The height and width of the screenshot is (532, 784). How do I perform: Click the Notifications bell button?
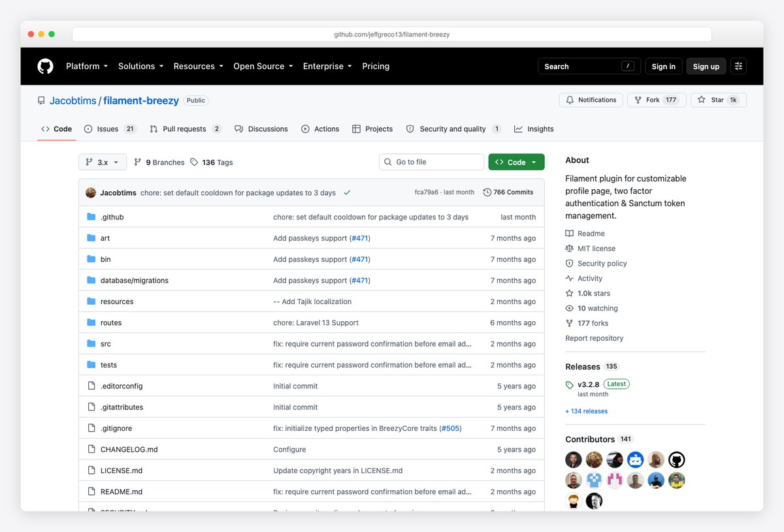tap(591, 100)
